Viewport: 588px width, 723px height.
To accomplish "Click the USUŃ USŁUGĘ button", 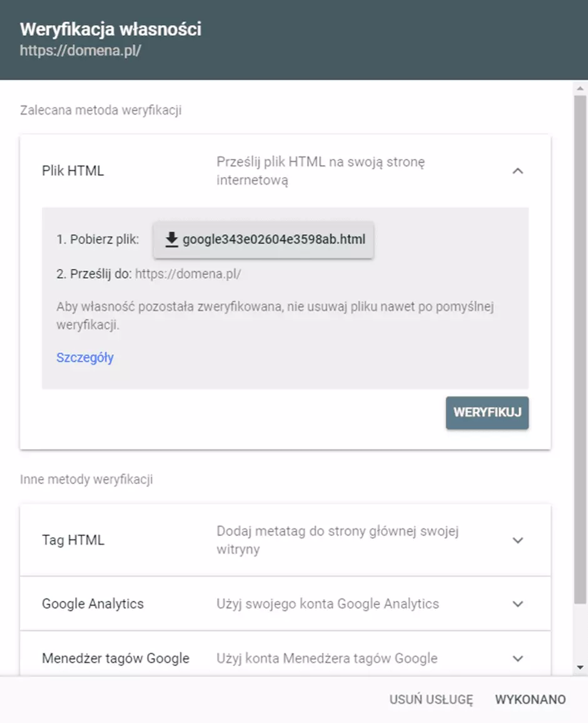I will pyautogui.click(x=431, y=699).
